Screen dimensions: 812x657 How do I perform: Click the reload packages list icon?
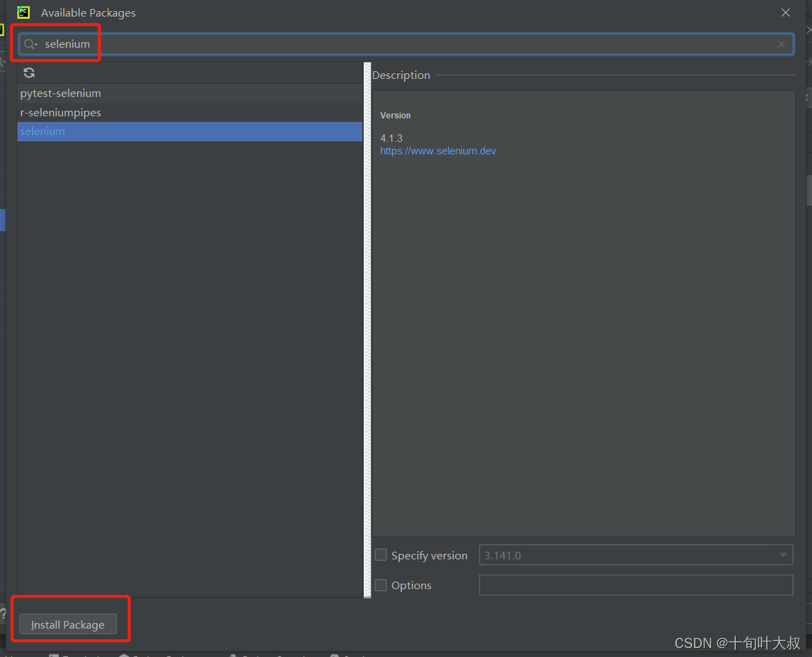29,73
